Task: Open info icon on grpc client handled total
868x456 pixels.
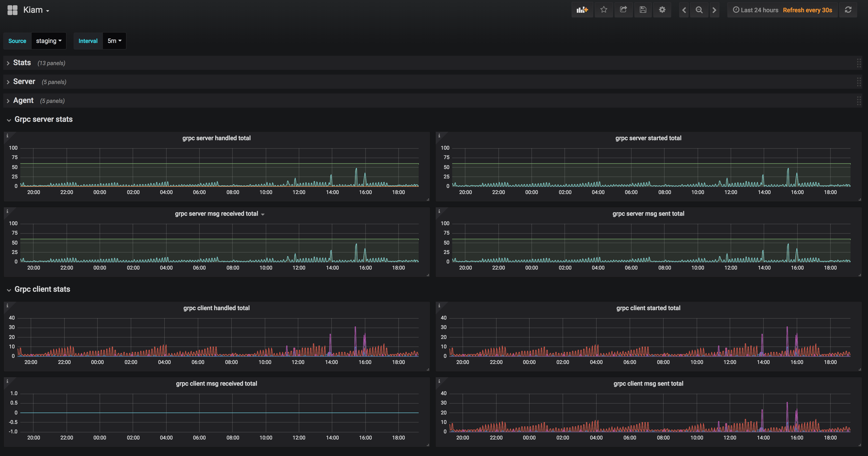Action: point(7,306)
